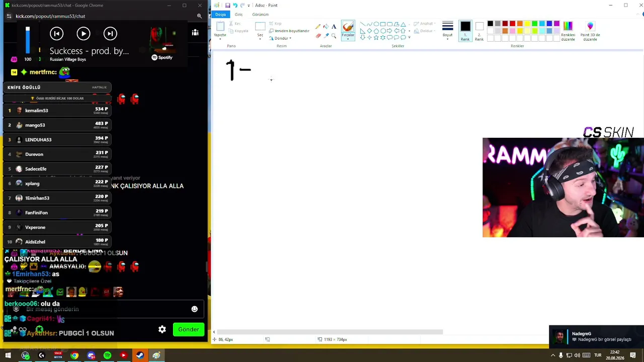The image size is (644, 362).
Task: Open the emoji picker in chat
Action: pos(195,309)
